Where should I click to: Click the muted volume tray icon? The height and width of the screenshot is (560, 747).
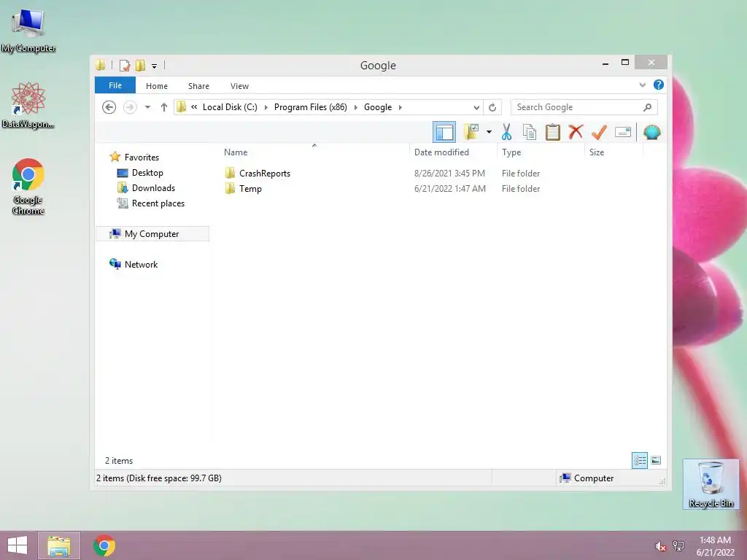pyautogui.click(x=660, y=546)
